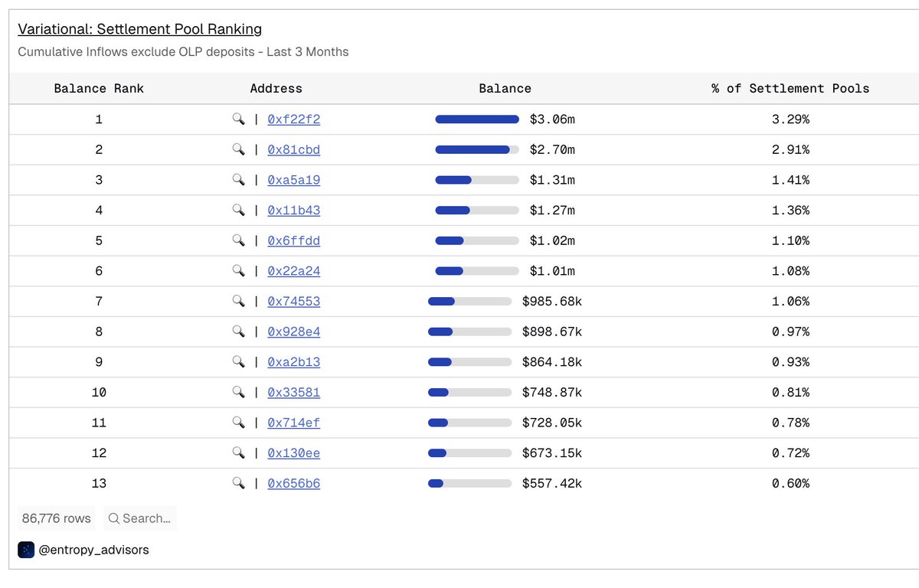Open address link 0x11b43
This screenshot has width=919, height=588.
293,211
